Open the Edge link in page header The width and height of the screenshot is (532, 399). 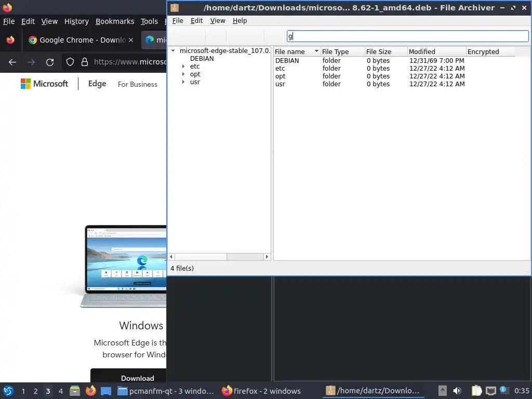click(97, 84)
